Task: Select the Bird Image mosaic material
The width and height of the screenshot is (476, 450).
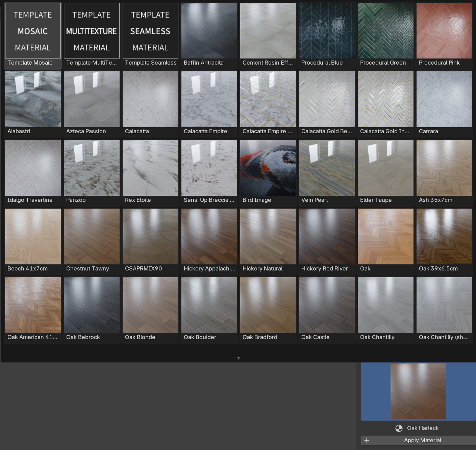Action: 268,168
